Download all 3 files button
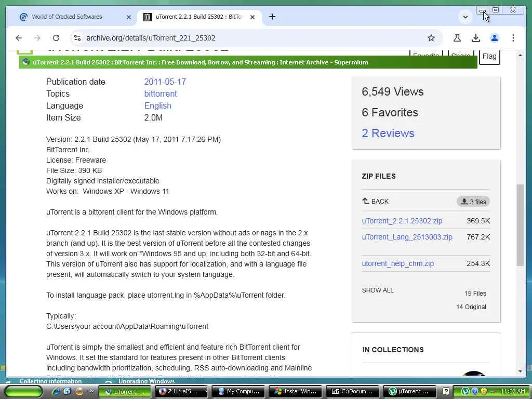Image resolution: width=532 pixels, height=399 pixels. (x=473, y=202)
